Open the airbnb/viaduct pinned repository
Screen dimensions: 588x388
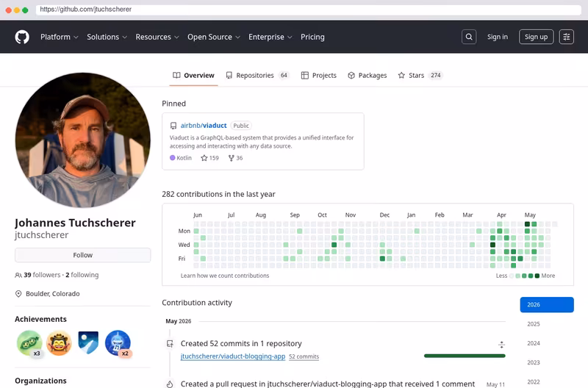click(204, 126)
